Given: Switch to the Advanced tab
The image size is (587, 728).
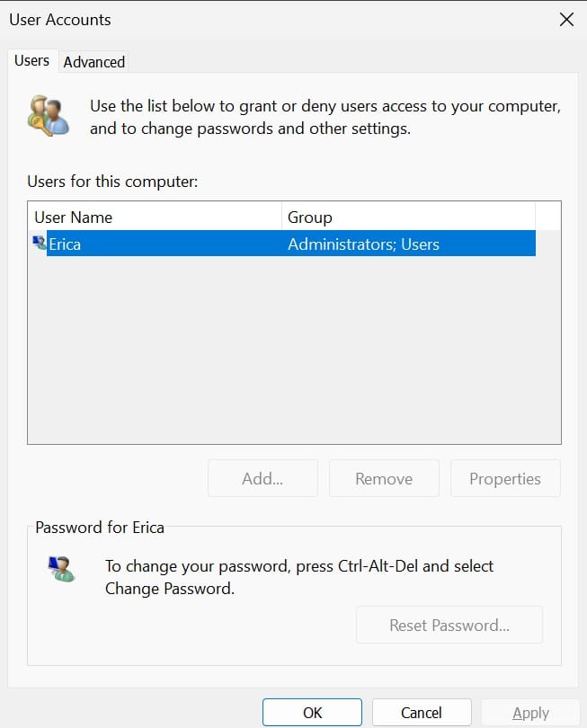Looking at the screenshot, I should click(93, 62).
